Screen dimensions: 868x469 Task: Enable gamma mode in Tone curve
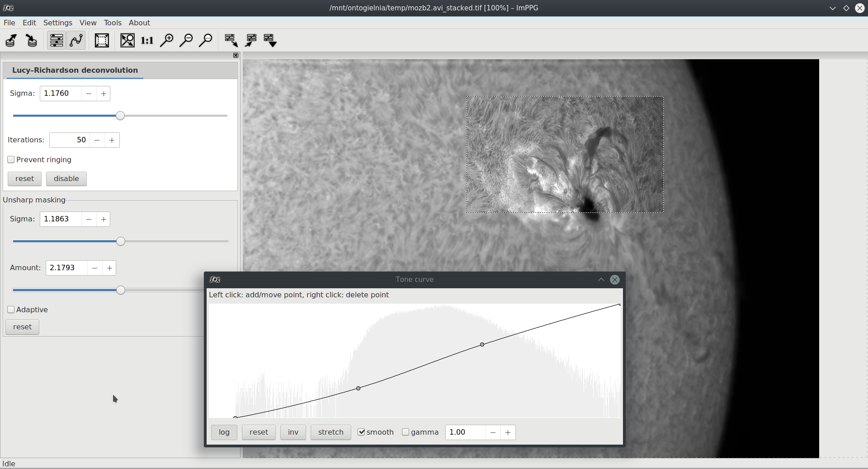(x=406, y=432)
